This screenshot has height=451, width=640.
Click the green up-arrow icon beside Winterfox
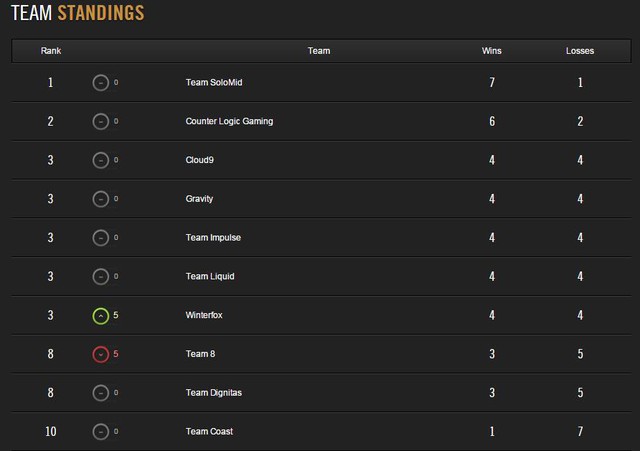click(x=100, y=316)
